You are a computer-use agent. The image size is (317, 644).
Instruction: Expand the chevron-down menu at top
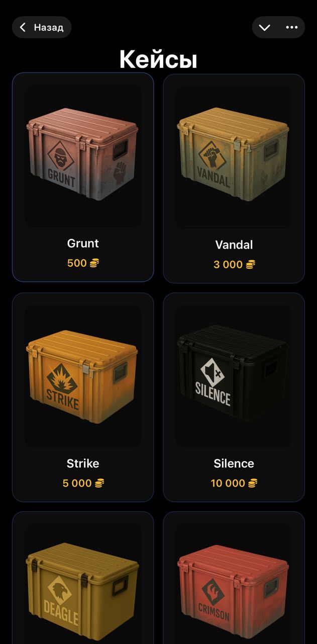point(265,28)
